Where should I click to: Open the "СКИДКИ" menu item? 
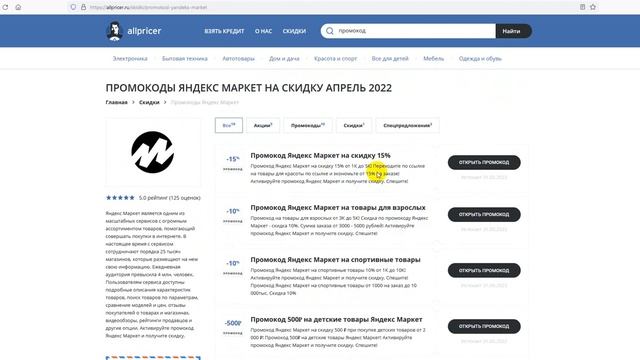(294, 31)
